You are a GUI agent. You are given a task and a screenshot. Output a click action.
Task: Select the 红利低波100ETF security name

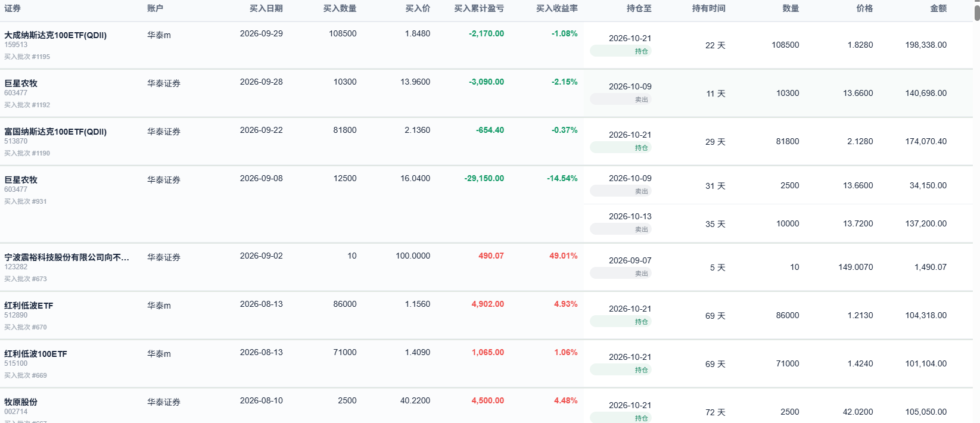(x=36, y=354)
